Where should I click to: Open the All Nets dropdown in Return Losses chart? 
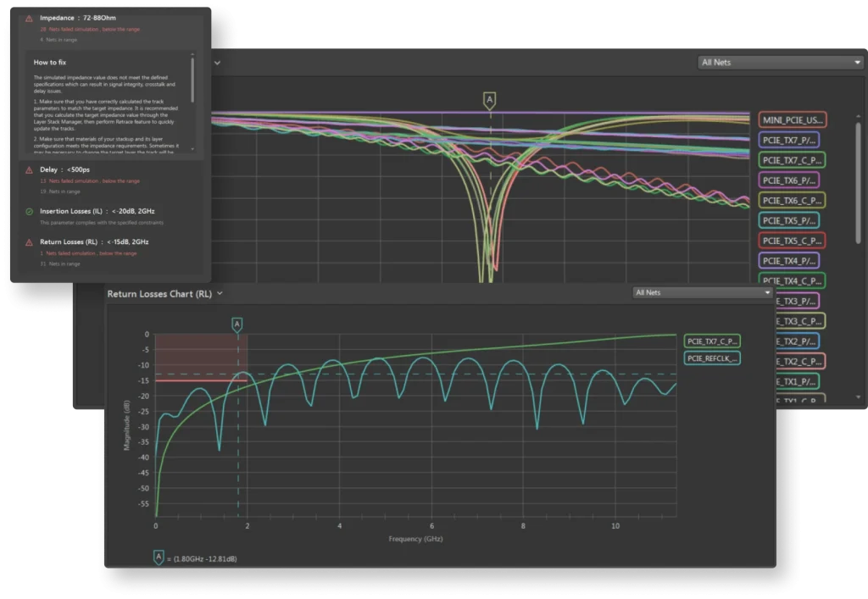[x=704, y=292]
